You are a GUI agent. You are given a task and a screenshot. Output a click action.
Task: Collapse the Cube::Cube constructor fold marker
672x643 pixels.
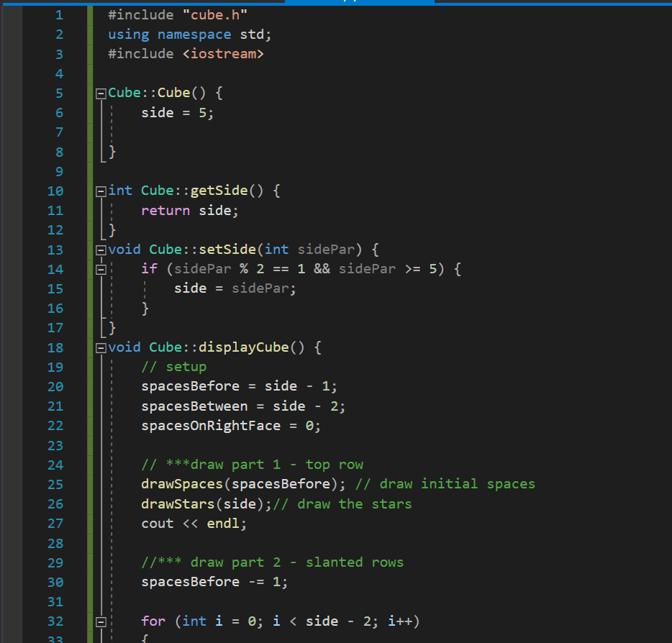coord(101,92)
